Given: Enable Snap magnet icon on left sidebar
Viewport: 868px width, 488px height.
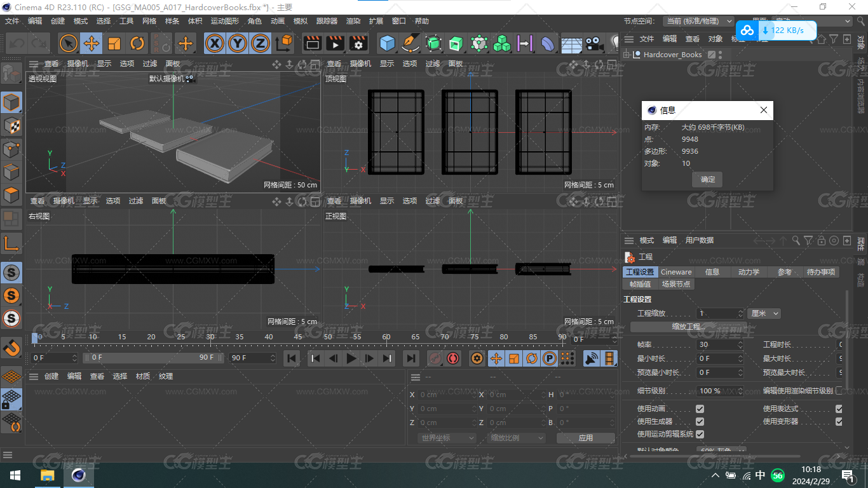Looking at the screenshot, I should 11,348.
